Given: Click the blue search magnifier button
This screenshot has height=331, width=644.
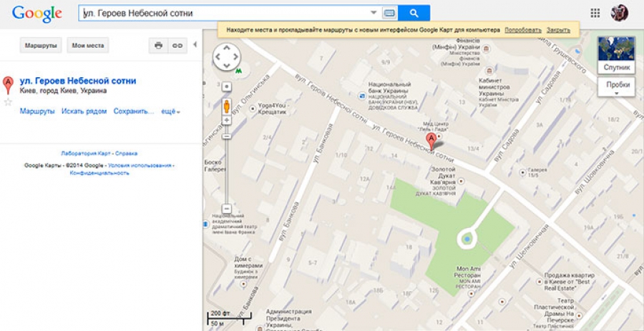Looking at the screenshot, I should [414, 13].
